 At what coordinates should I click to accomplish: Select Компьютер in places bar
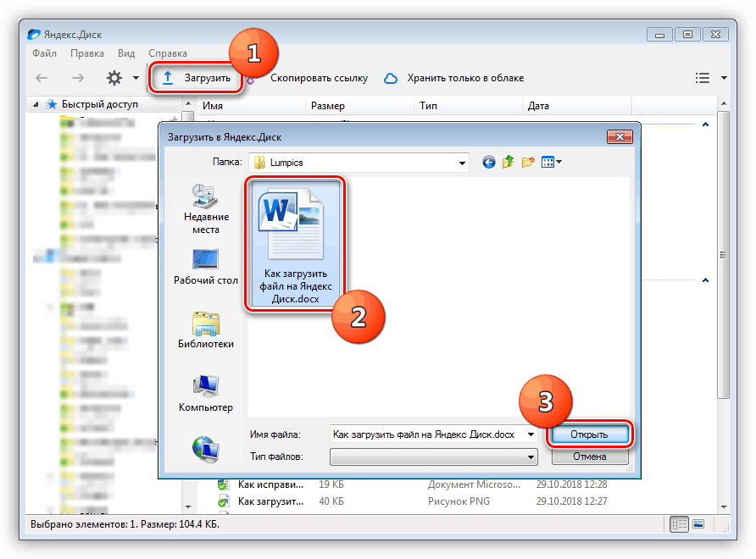205,393
